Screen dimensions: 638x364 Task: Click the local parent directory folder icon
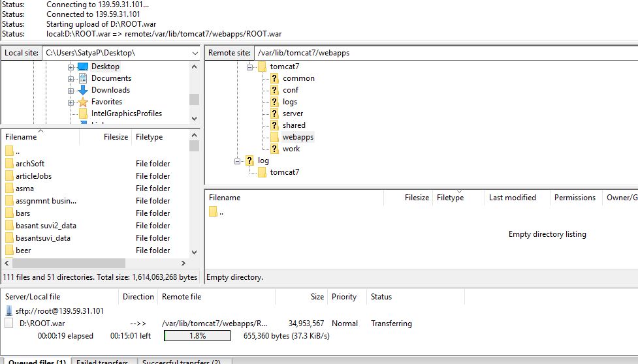click(9, 151)
